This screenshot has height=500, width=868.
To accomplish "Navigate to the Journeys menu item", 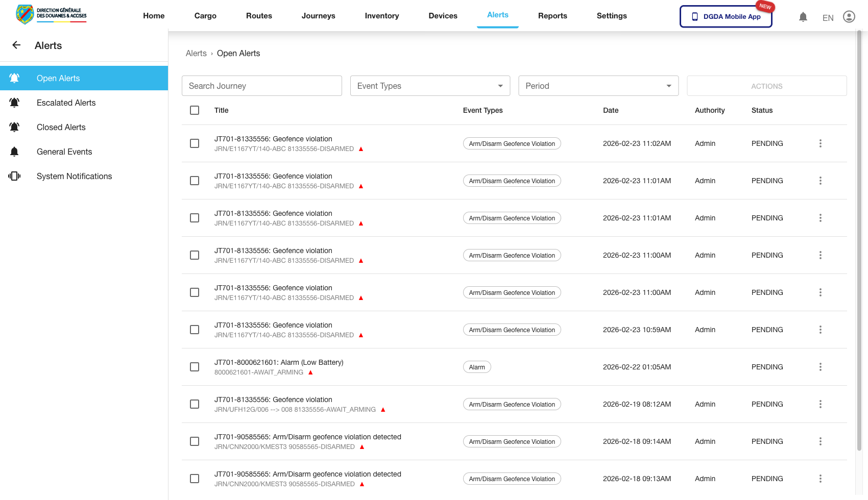I will click(x=318, y=16).
